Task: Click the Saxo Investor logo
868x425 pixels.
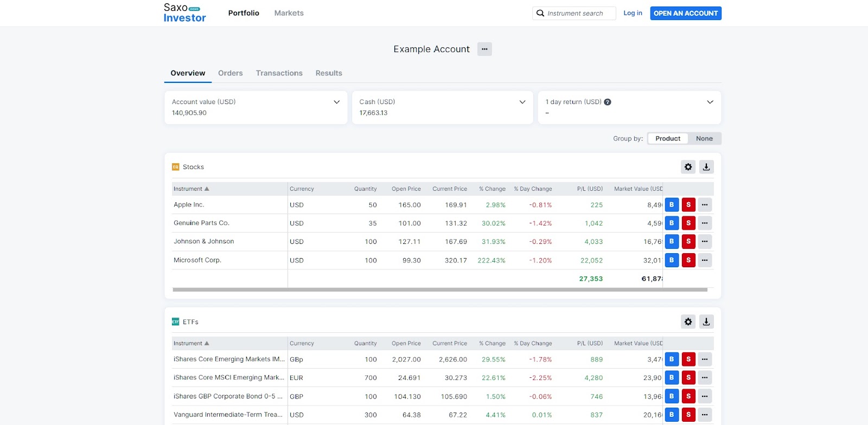Action: (184, 13)
